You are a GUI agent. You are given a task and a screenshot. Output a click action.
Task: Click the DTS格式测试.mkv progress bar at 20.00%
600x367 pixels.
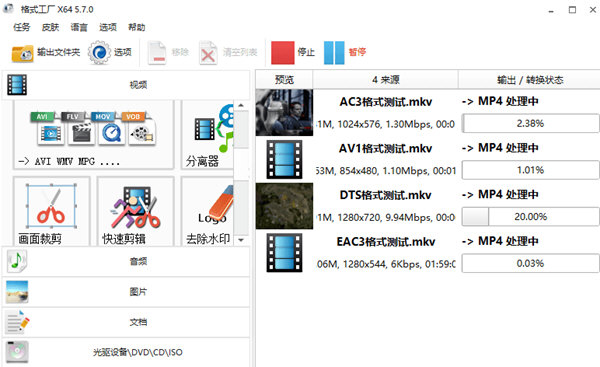(530, 217)
